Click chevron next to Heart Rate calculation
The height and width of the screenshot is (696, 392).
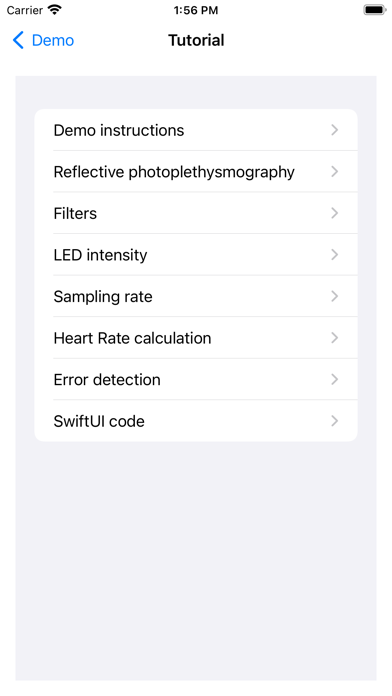[x=335, y=338]
